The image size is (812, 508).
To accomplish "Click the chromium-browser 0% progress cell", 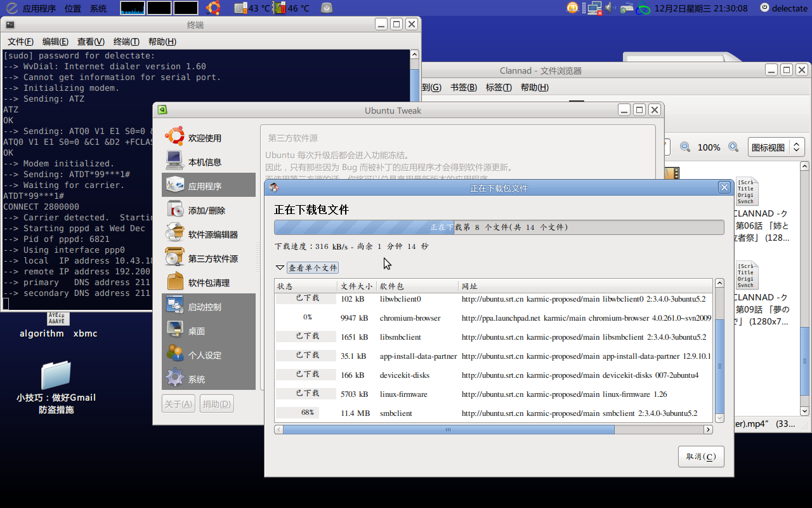I will 307,317.
